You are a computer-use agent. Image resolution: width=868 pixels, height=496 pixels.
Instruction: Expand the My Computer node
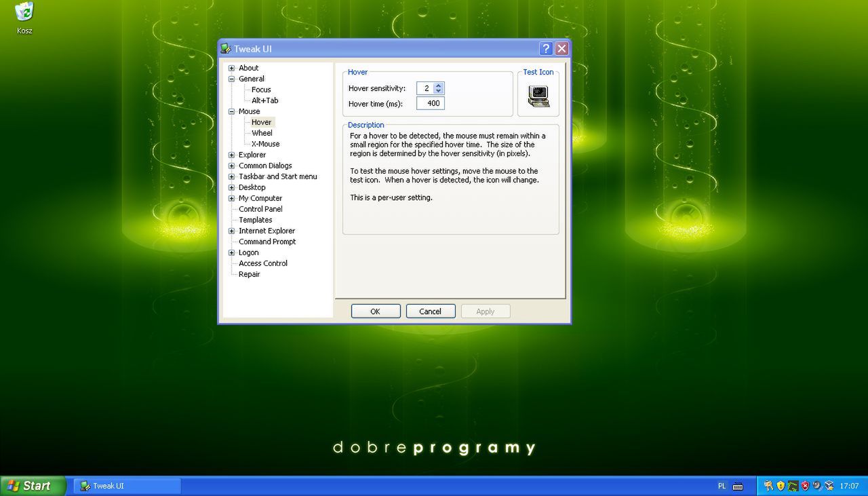coord(232,198)
